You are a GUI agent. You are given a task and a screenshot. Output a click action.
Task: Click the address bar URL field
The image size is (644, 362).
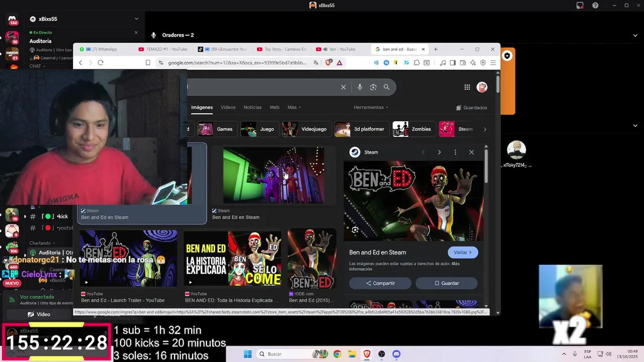point(236,63)
